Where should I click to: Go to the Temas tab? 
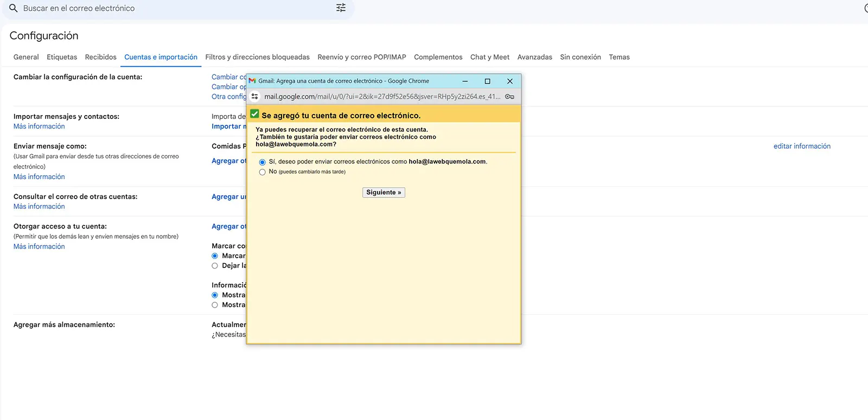point(619,57)
